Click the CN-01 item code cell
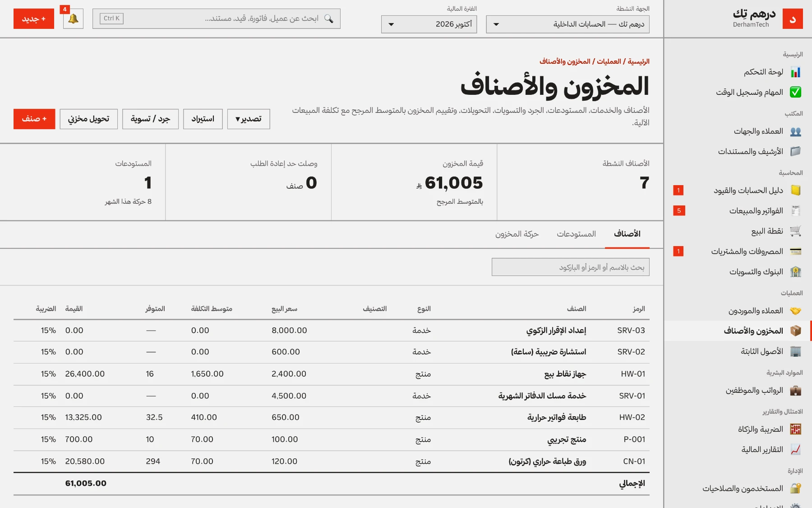812x508 pixels. (x=634, y=461)
